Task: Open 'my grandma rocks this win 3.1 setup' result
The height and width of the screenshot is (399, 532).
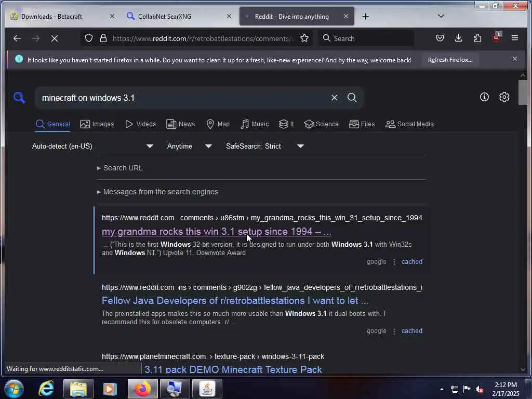Action: [217, 231]
